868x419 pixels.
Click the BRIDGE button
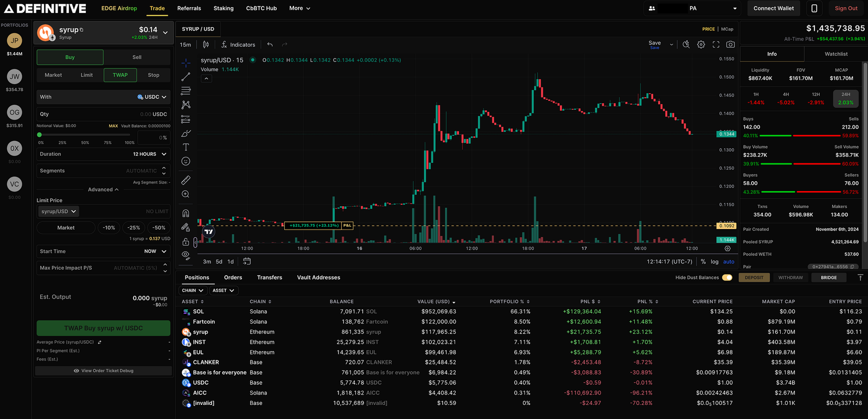pos(828,277)
